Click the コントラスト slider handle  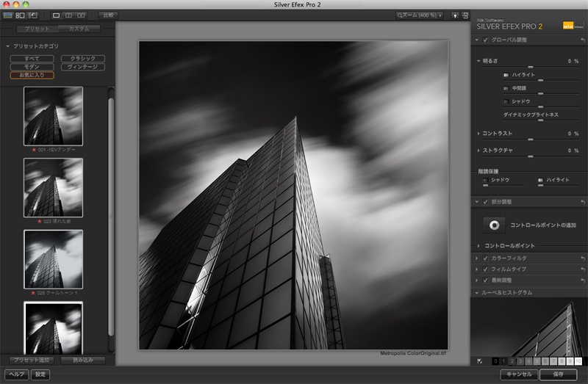530,140
